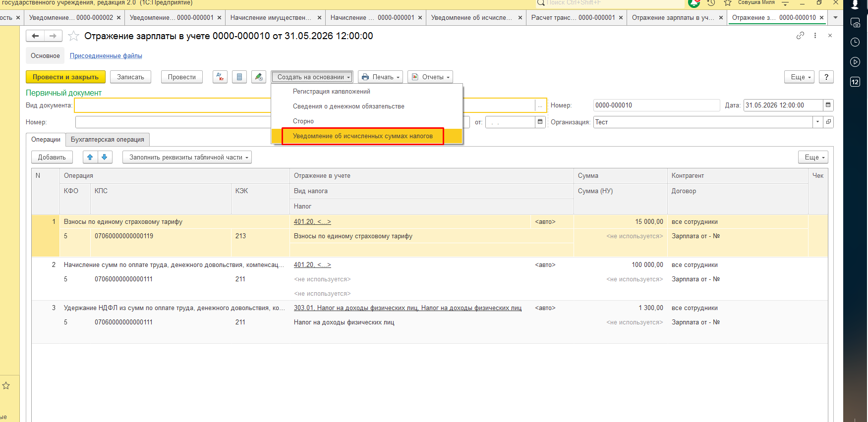Move row down with blue arrow
This screenshot has width=868, height=422.
click(104, 157)
